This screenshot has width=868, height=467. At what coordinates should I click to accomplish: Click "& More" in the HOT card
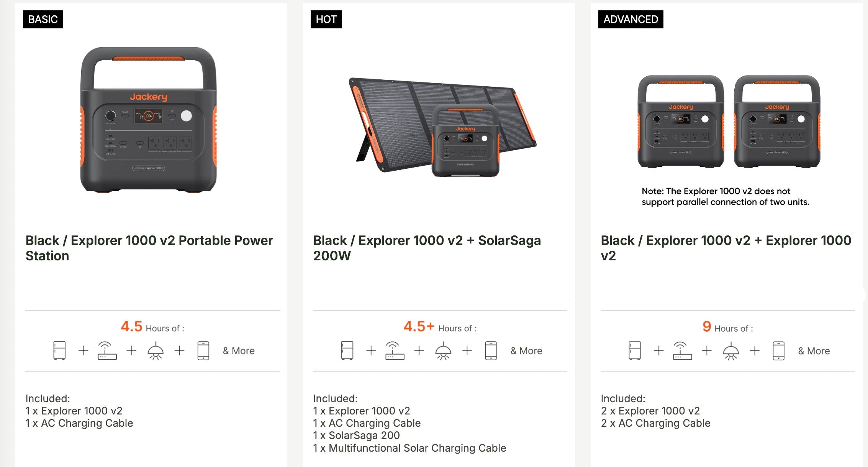point(526,351)
